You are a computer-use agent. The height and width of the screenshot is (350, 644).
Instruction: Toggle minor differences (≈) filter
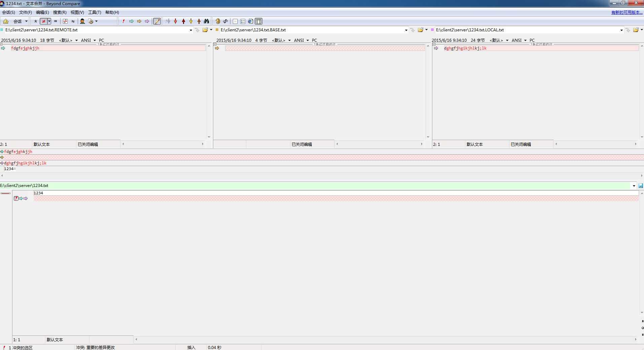click(x=73, y=21)
